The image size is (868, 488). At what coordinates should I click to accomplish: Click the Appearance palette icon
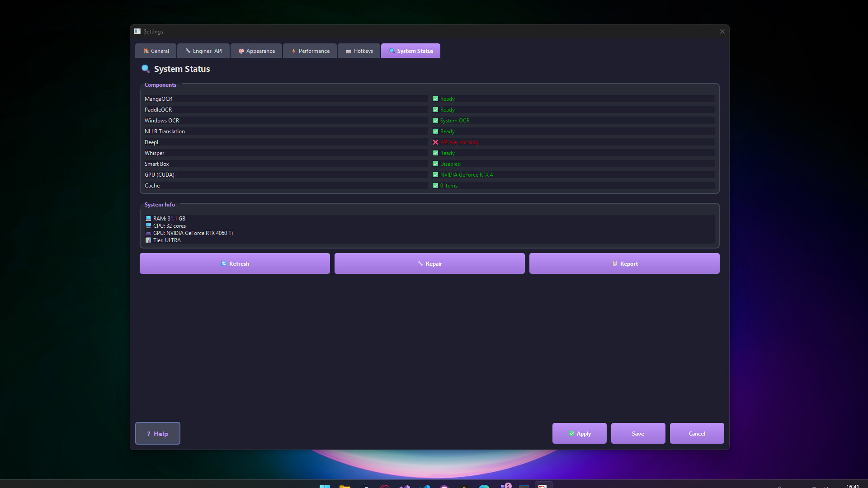coord(241,51)
